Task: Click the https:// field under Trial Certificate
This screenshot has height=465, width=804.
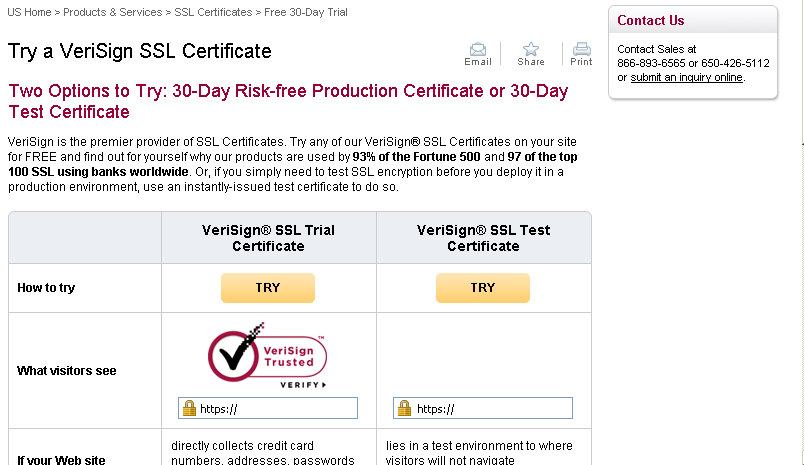Action: tap(276, 408)
